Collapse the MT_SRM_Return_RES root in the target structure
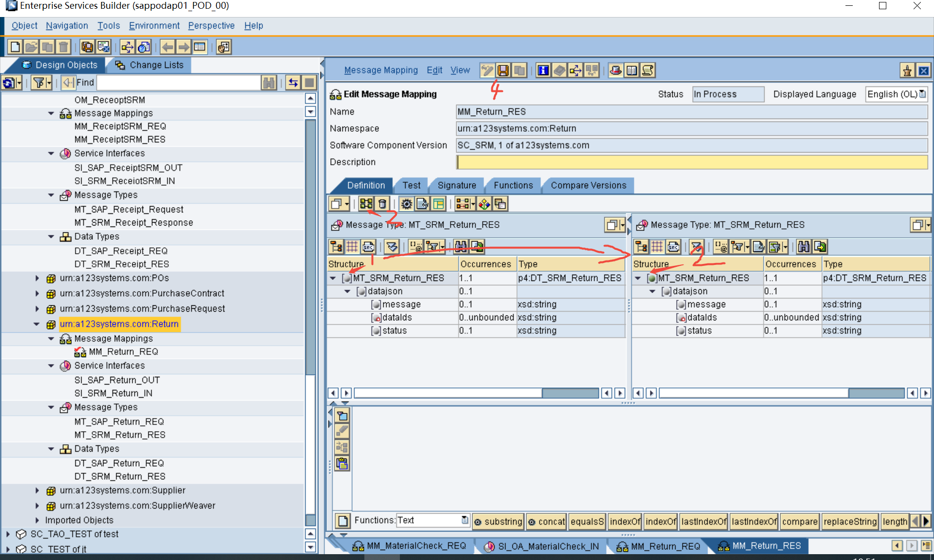Image resolution: width=934 pixels, height=560 pixels. pos(638,278)
